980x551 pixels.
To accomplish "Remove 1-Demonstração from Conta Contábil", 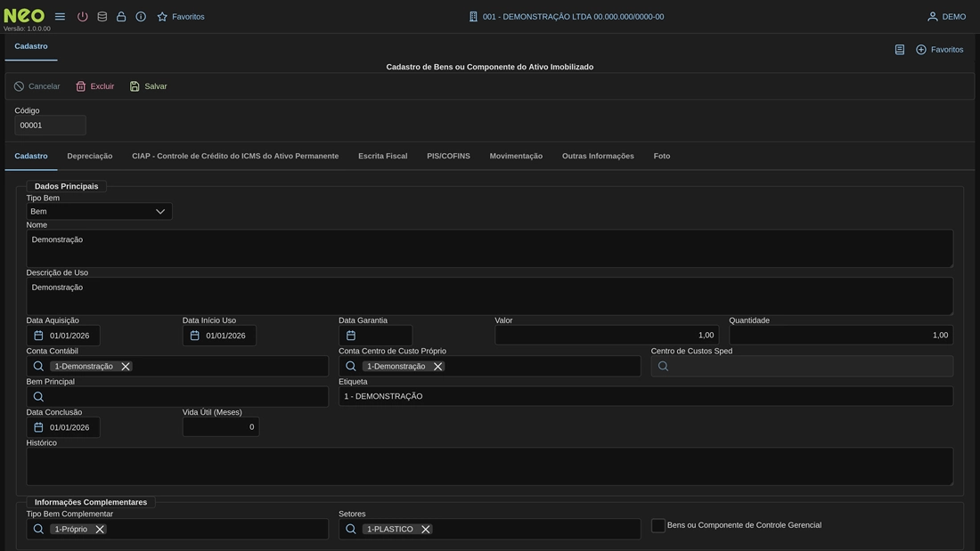I will tap(126, 367).
